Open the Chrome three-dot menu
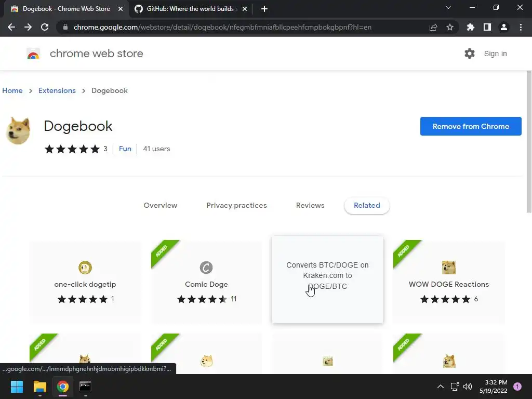The height and width of the screenshot is (399, 532). click(x=521, y=27)
